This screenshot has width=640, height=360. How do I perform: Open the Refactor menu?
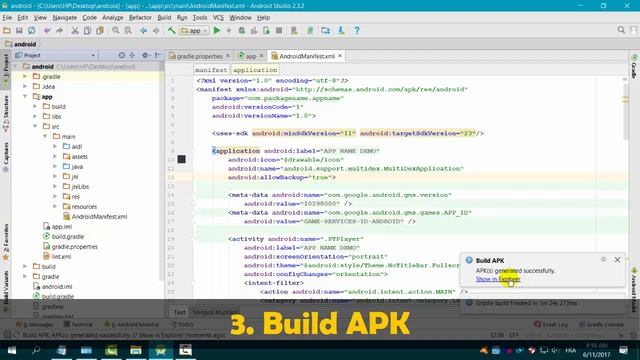coord(140,18)
